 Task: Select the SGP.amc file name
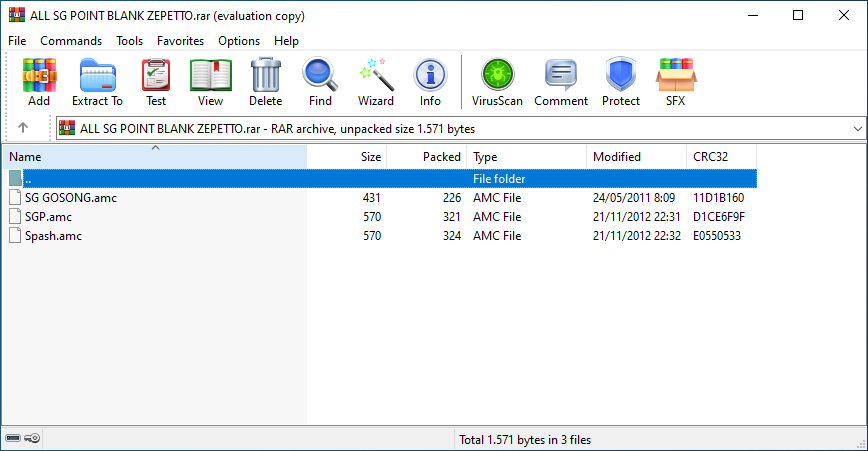48,216
